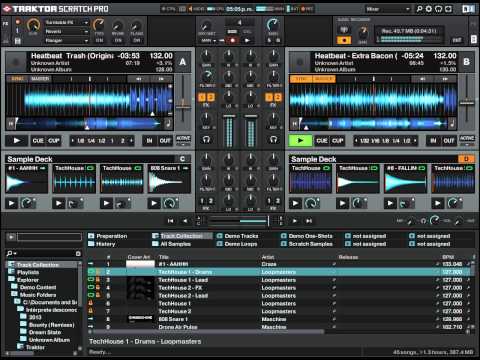Select 1/16 loop size on Deck B

375,141
